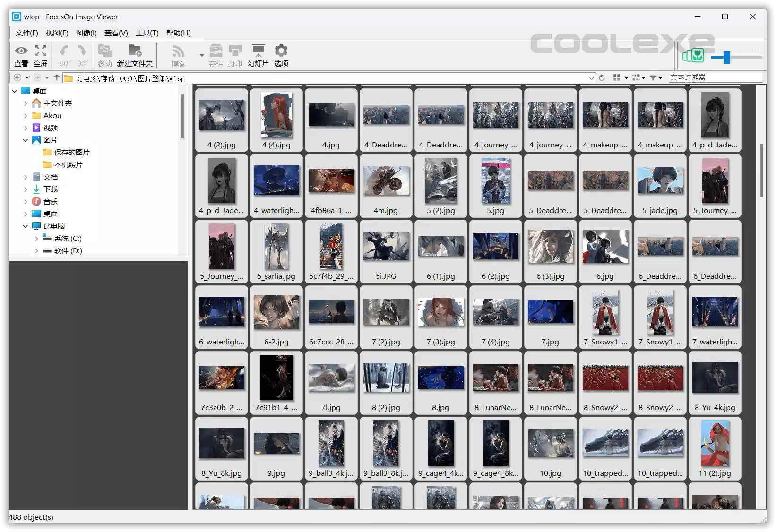The image size is (776, 532).
Task: Open settings via the 选项 gear icon
Action: pyautogui.click(x=281, y=54)
